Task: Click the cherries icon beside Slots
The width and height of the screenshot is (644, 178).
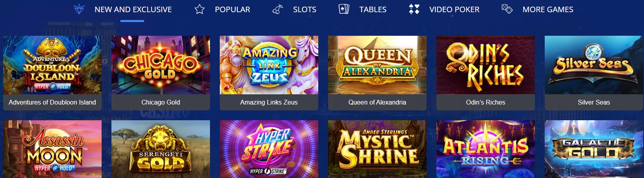Action: [x=277, y=9]
